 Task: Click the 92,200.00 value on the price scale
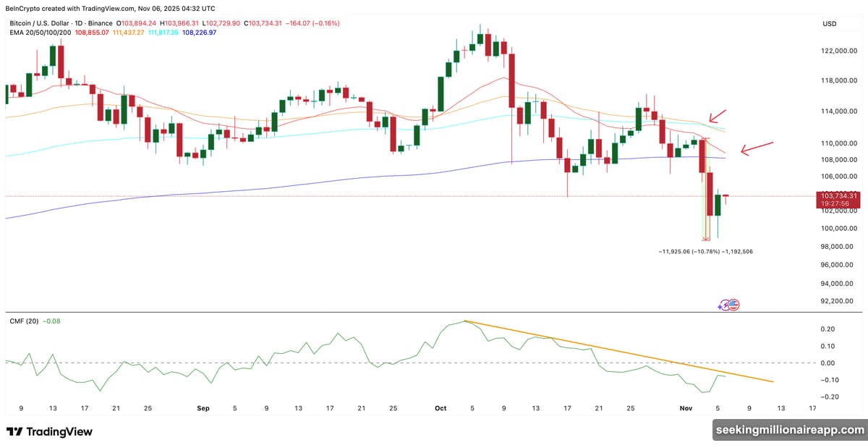pyautogui.click(x=836, y=302)
